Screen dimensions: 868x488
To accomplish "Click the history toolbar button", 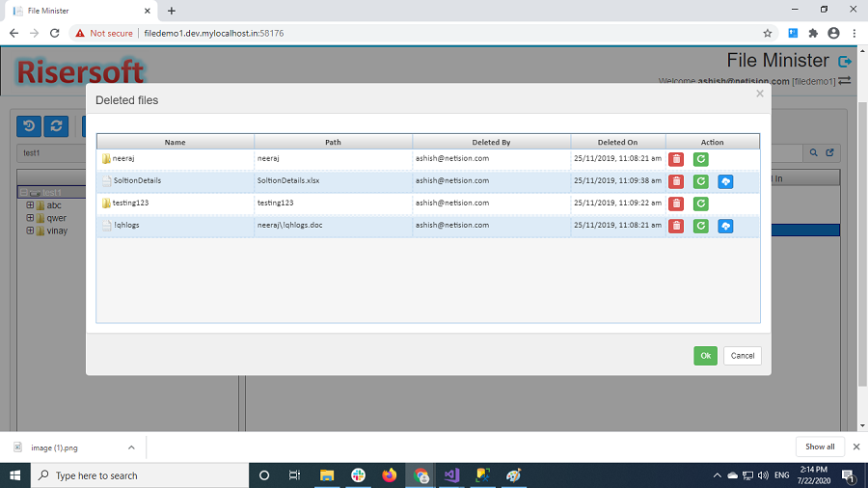I will [30, 126].
